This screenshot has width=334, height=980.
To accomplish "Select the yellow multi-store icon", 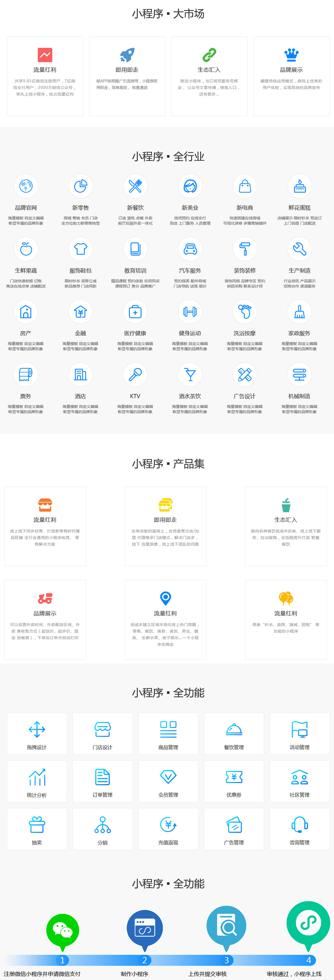I will [165, 505].
